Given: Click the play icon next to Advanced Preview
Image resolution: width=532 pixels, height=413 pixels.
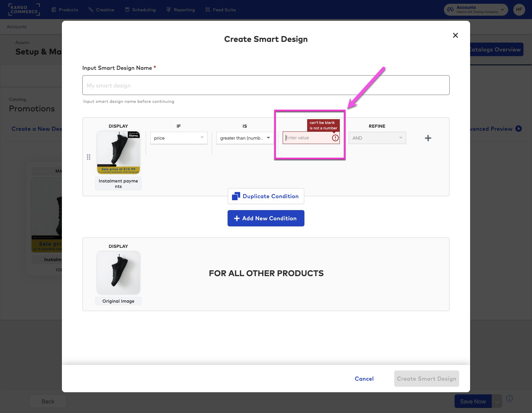Looking at the screenshot, I should click(x=518, y=129).
